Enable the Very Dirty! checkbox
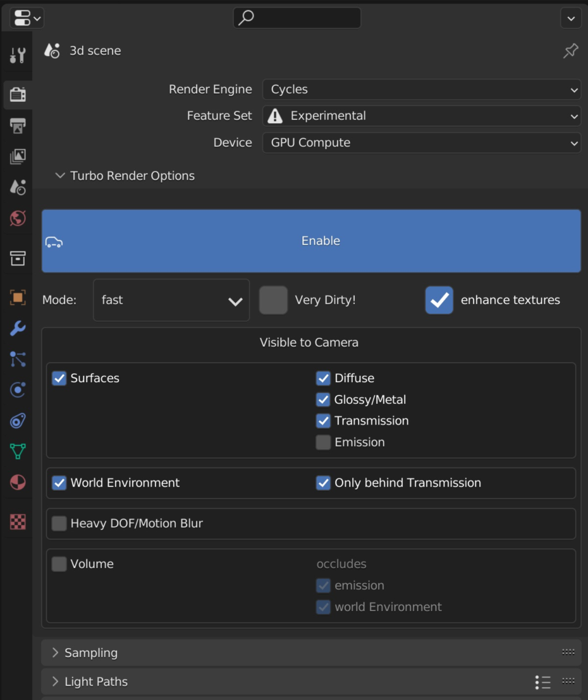 [x=273, y=300]
